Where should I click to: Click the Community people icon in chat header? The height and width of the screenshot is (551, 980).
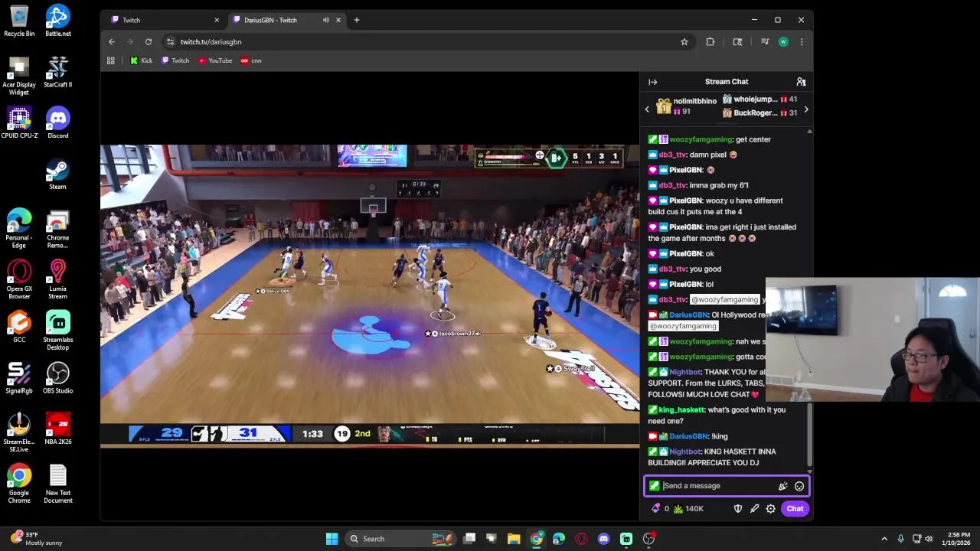[x=801, y=82]
